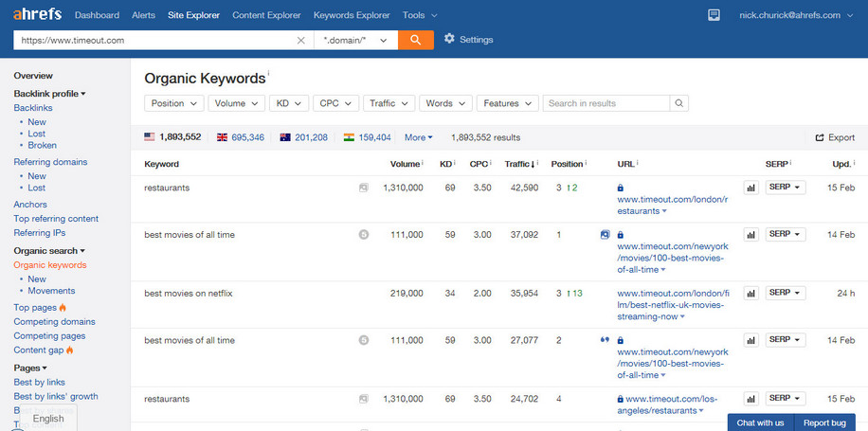Open the Tools menu
The height and width of the screenshot is (431, 868).
tap(420, 15)
